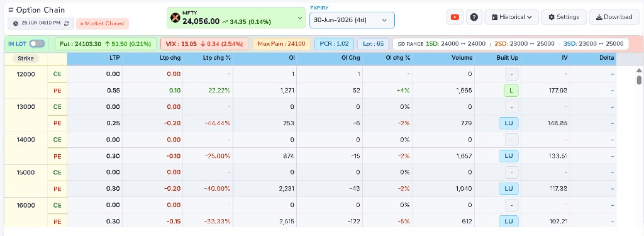The height and width of the screenshot is (236, 644).
Task: Click the +4% OI chg value
Action: tap(403, 91)
